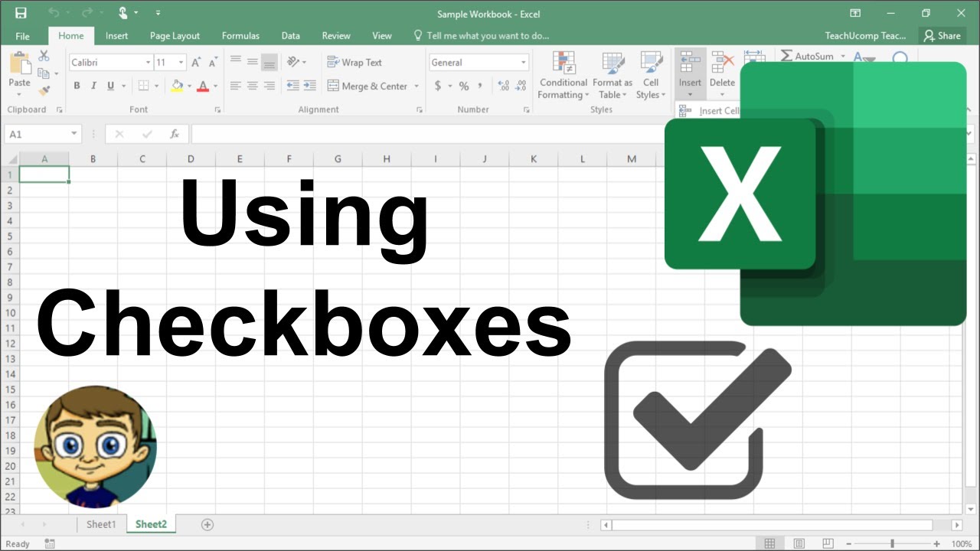Switch to the Insert ribbon tab
The height and width of the screenshot is (551, 980).
tap(117, 36)
